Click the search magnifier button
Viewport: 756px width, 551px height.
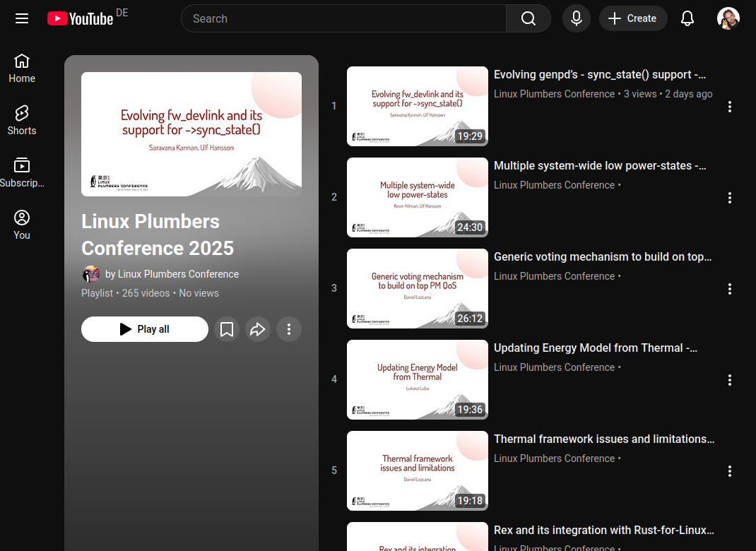528,18
